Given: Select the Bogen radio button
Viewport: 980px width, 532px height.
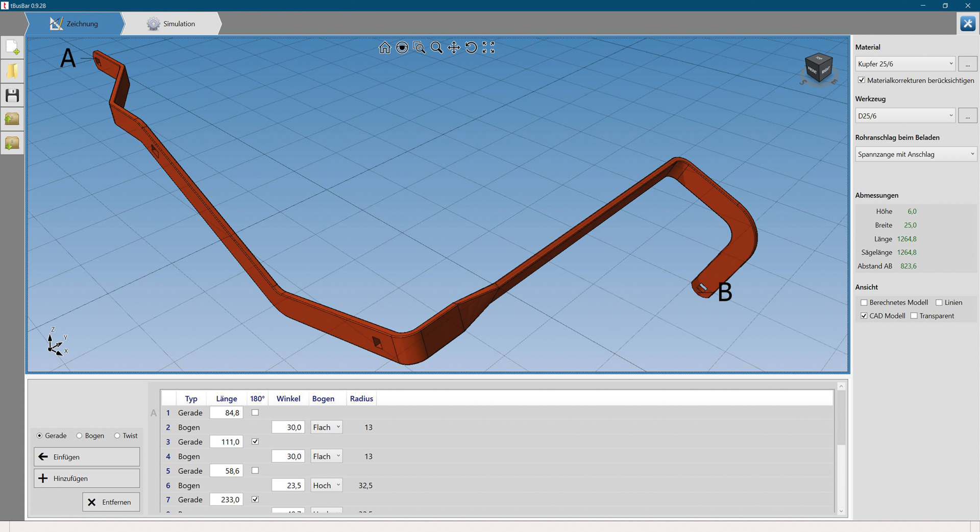Looking at the screenshot, I should pyautogui.click(x=79, y=436).
